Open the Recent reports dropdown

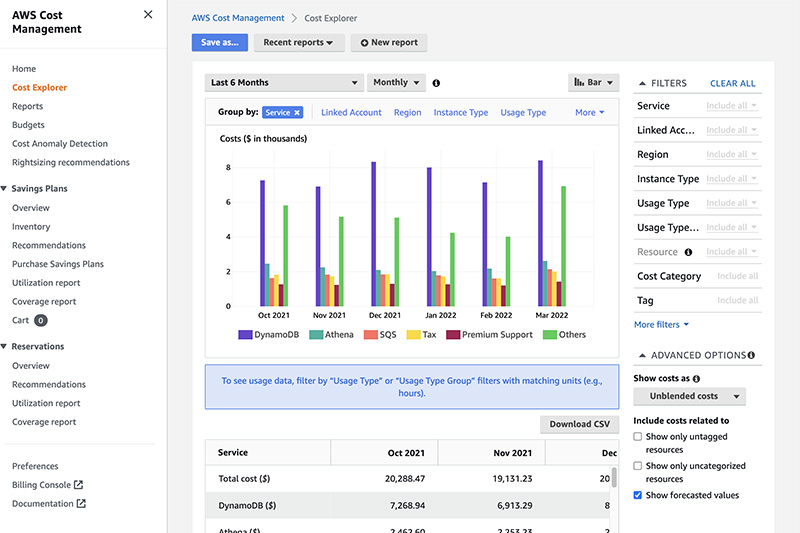(x=298, y=43)
